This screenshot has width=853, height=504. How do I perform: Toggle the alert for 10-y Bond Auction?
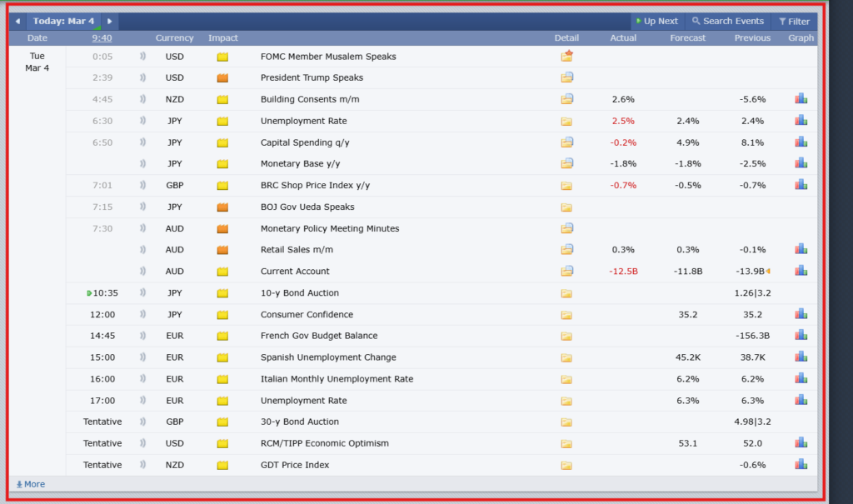[x=142, y=292]
